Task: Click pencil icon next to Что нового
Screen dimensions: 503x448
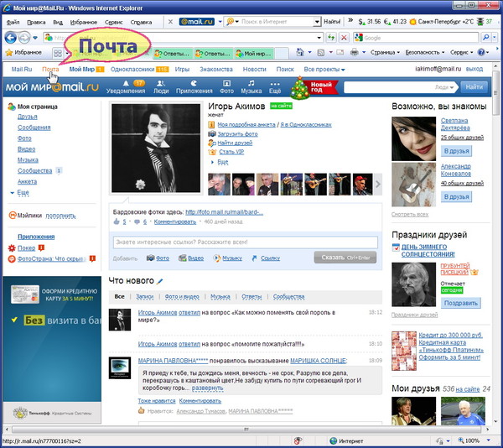Action: (x=160, y=281)
